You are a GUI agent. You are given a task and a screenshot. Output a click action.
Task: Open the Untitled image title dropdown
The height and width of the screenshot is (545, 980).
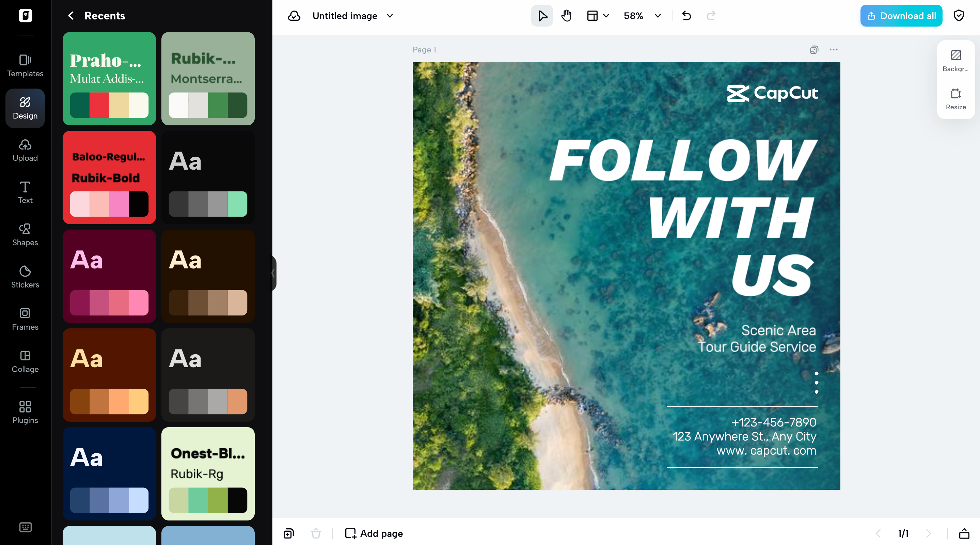[x=390, y=16]
